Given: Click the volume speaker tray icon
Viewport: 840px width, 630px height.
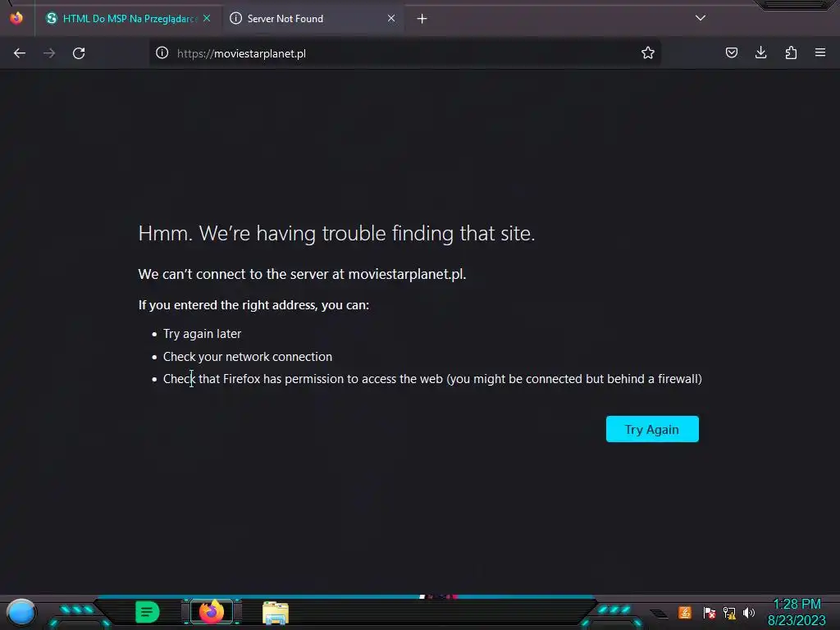Looking at the screenshot, I should click(748, 612).
